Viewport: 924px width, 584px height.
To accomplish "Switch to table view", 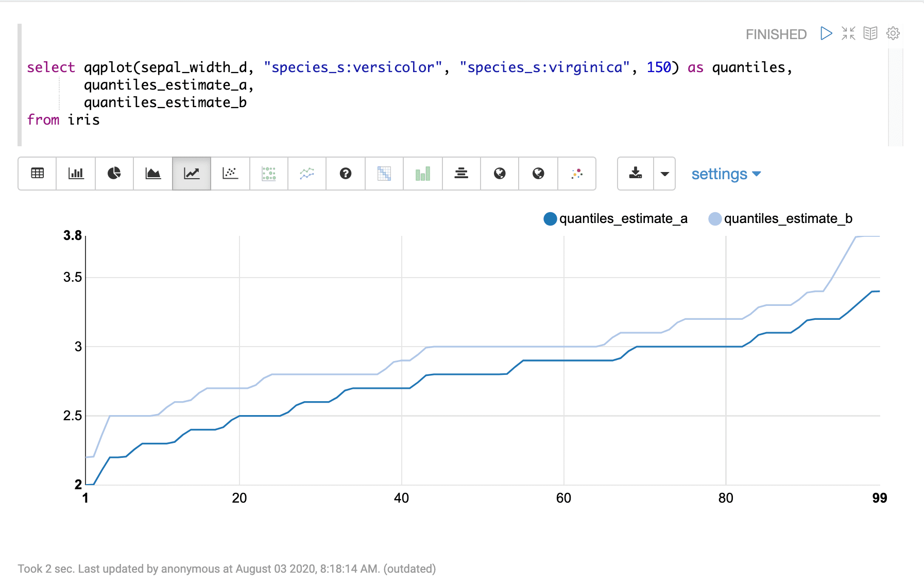I will point(37,174).
